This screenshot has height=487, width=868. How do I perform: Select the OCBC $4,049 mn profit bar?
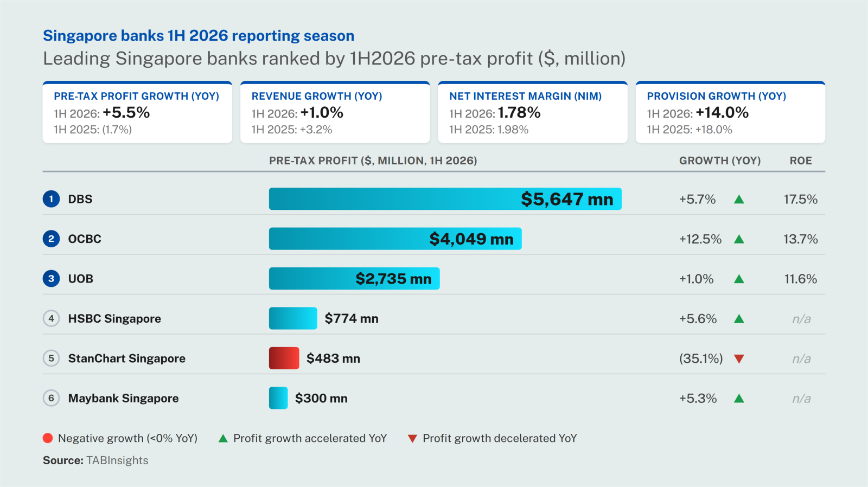coord(395,239)
